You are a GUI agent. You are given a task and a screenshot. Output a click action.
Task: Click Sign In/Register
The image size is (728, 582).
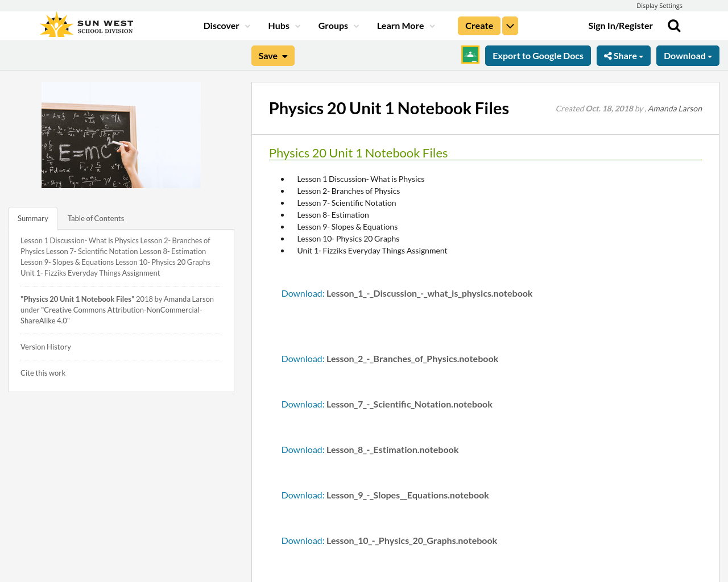(x=620, y=25)
